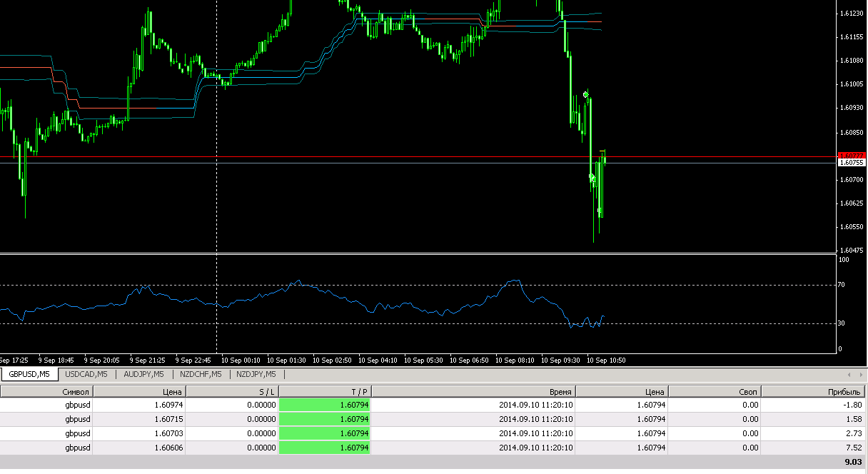Screen dimensions: 868x474
Task: Open the USDCAD,M5 chart tab
Action: pos(86,374)
